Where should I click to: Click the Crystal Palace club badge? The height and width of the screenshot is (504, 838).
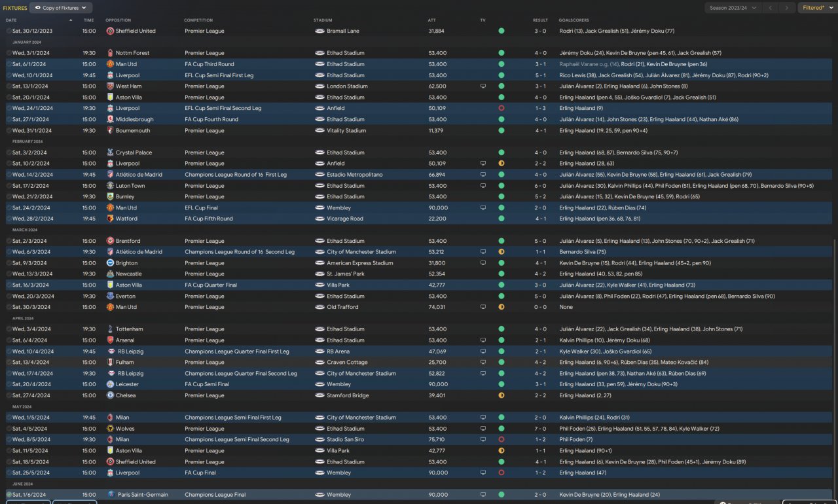point(110,153)
